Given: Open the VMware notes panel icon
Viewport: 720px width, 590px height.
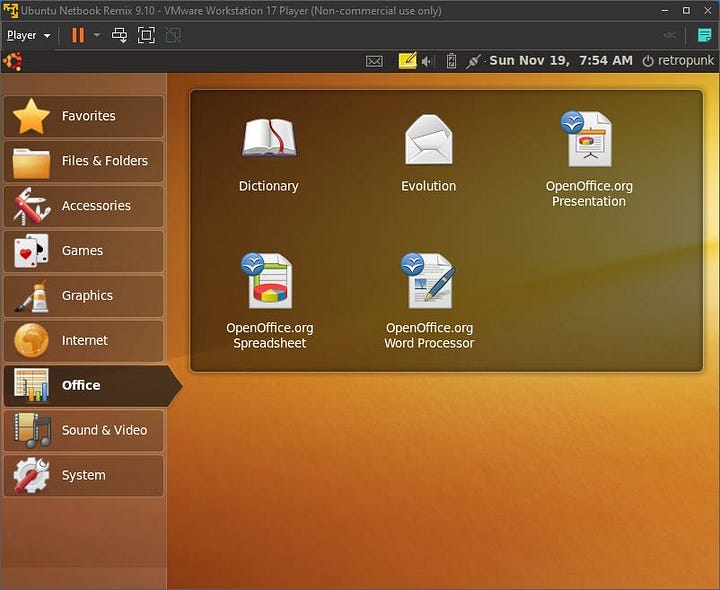Looking at the screenshot, I should 704,35.
